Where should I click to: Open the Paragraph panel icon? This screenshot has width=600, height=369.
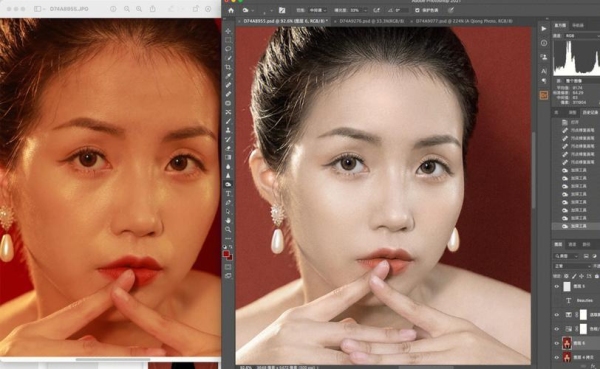pos(544,81)
